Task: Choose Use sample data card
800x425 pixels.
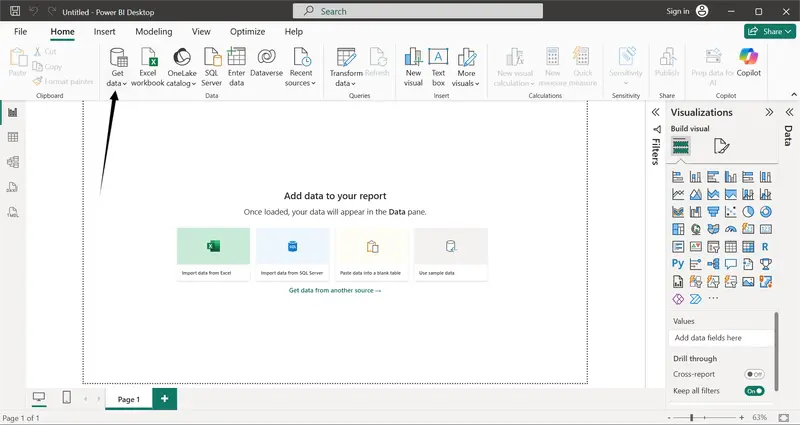Action: pos(451,254)
